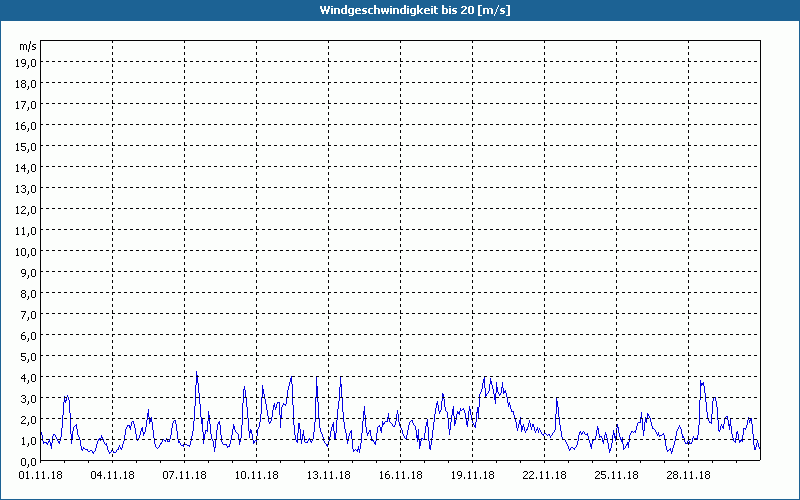Select the date label 22.11.18
The image size is (800, 500).
coord(544,475)
